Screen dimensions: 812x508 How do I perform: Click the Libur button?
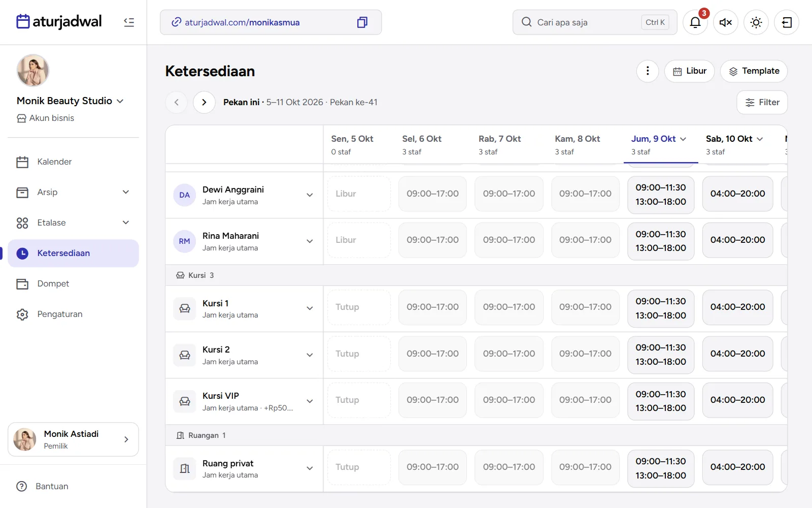click(689, 71)
